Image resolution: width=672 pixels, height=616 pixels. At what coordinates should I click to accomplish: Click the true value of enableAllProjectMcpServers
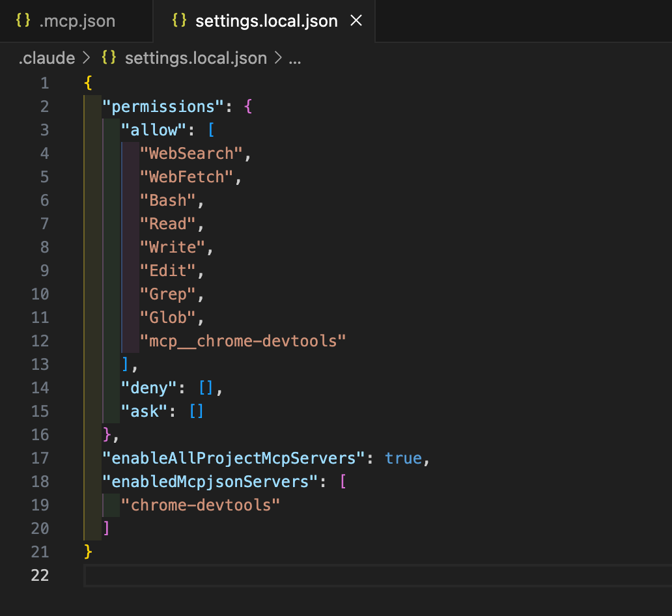pyautogui.click(x=403, y=458)
